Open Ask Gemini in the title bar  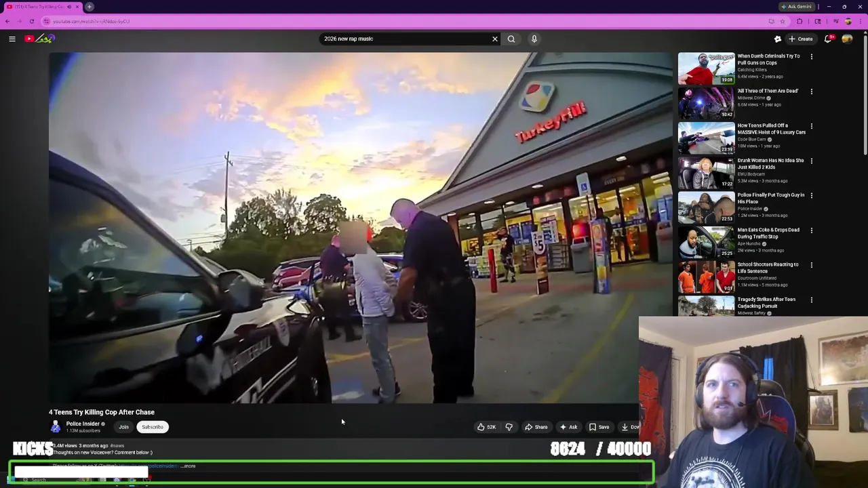797,7
